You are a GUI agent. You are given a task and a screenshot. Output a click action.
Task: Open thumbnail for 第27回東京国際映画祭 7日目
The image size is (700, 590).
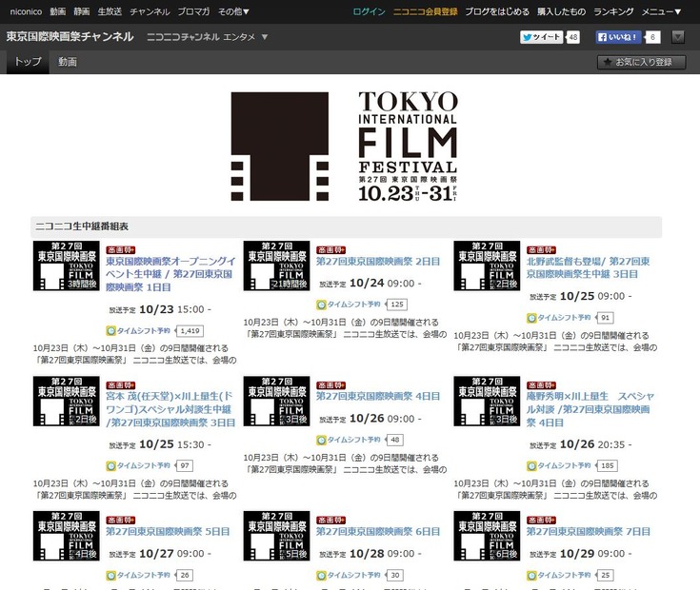(x=487, y=536)
